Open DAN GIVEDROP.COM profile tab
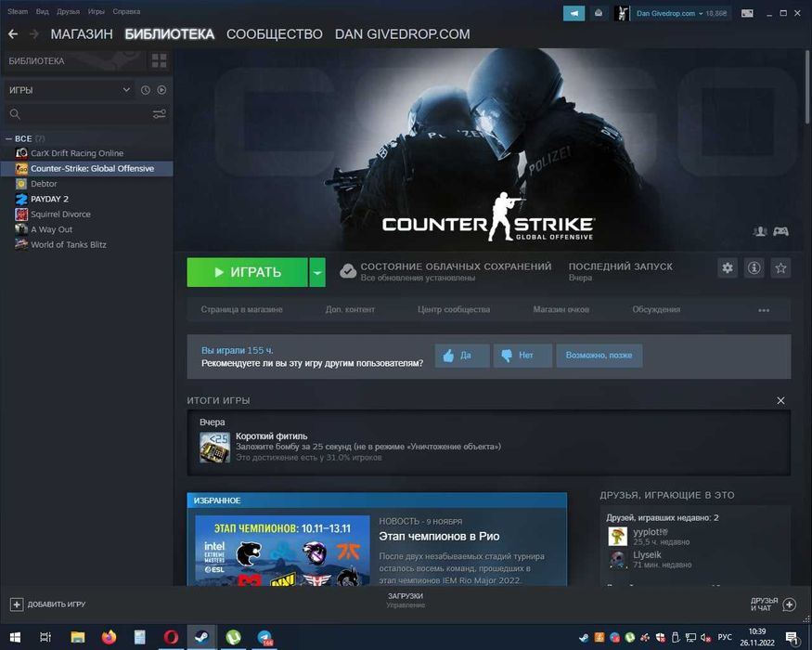Viewport: 812px width, 650px height. pos(403,34)
